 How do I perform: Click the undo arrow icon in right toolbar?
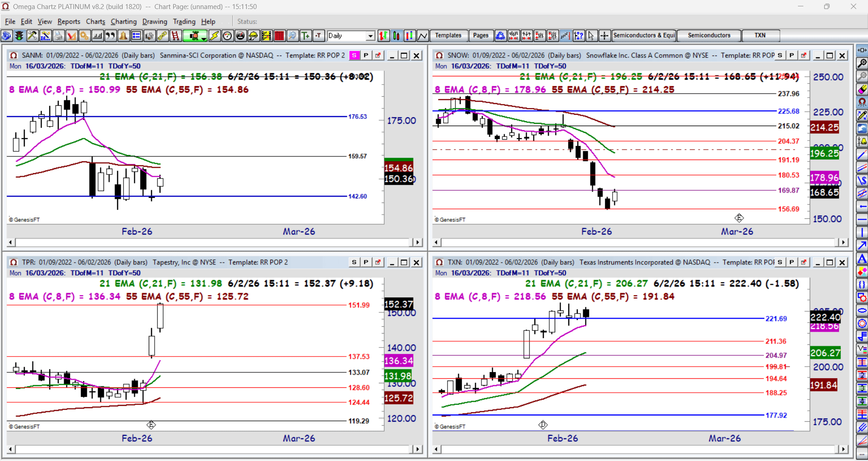coord(862,128)
